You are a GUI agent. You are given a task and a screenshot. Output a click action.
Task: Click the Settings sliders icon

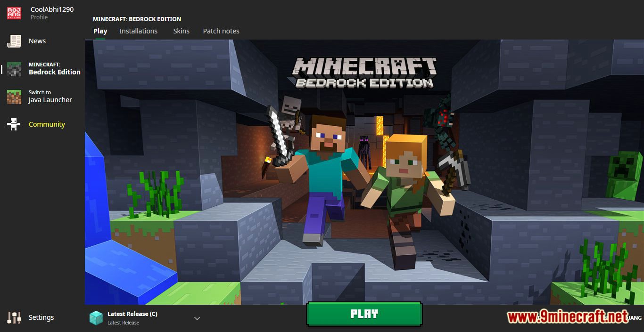[14, 317]
